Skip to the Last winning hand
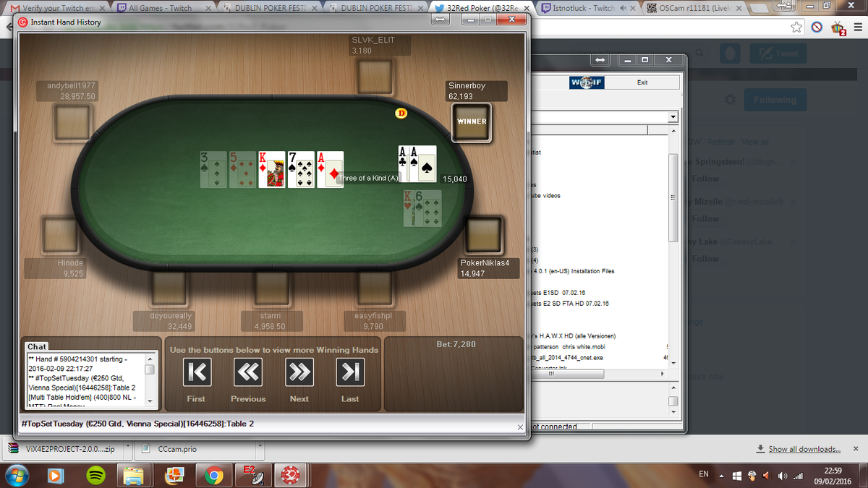 350,372
